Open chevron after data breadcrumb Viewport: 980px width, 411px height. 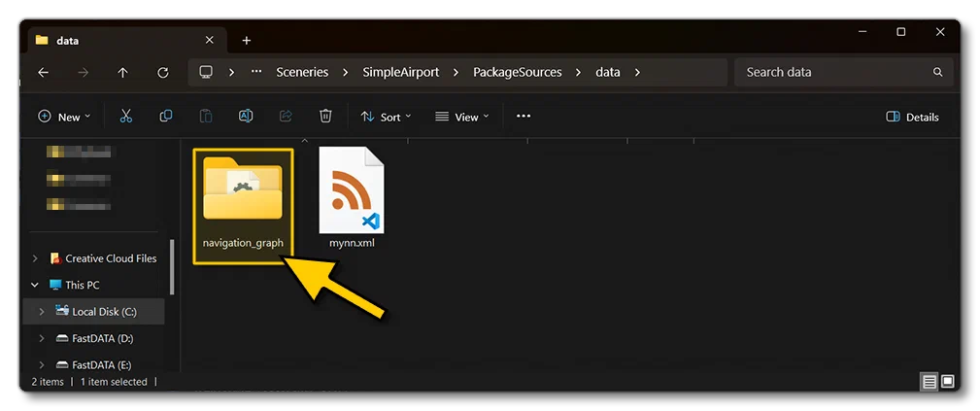637,73
